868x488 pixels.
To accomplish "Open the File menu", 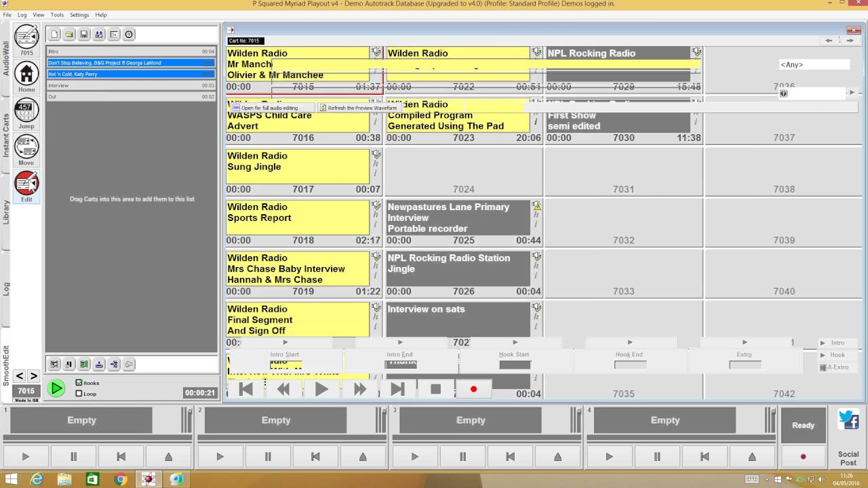I will [x=7, y=15].
